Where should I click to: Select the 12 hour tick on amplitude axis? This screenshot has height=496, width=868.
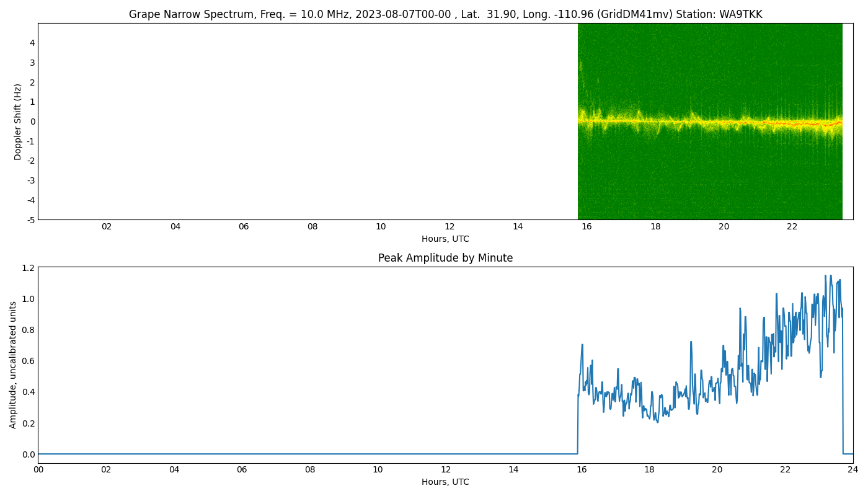446,470
